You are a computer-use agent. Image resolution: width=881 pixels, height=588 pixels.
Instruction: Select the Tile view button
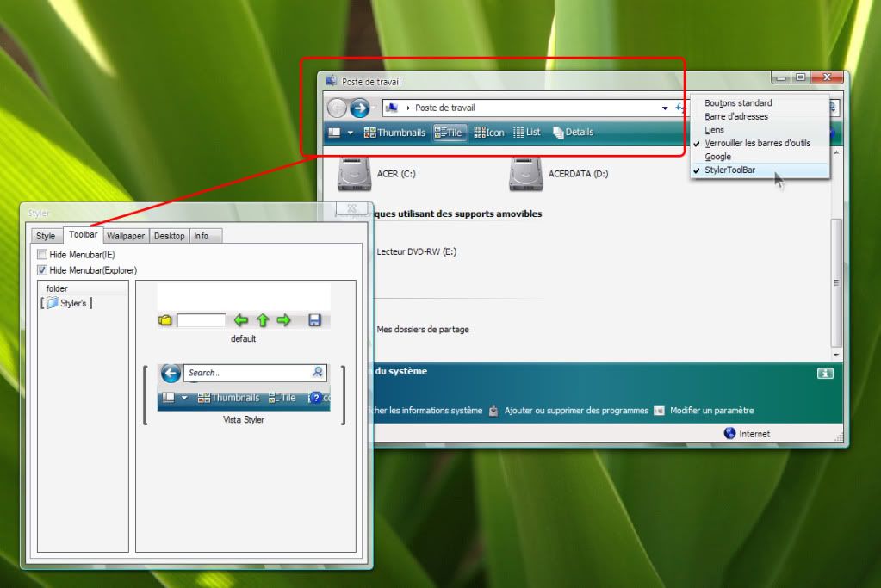coord(450,133)
